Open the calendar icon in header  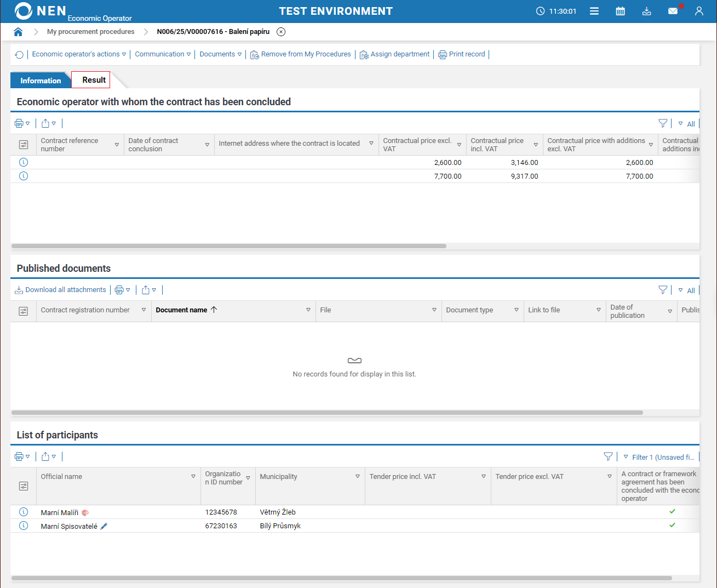click(x=620, y=11)
